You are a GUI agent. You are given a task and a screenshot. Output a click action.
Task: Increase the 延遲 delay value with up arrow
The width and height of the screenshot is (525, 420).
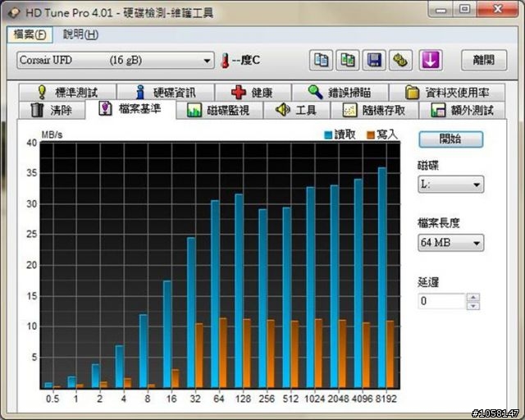click(x=473, y=297)
